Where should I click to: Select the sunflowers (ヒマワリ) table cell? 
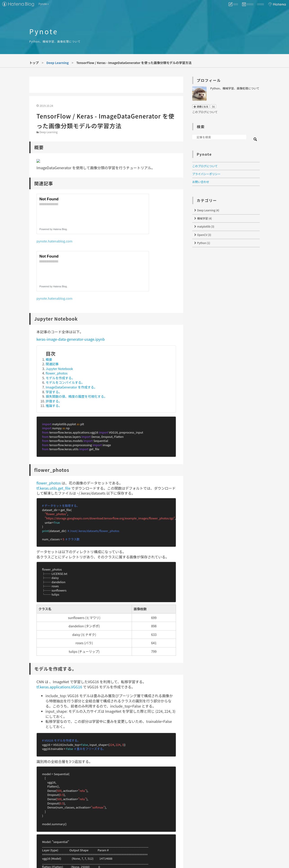click(x=84, y=618)
